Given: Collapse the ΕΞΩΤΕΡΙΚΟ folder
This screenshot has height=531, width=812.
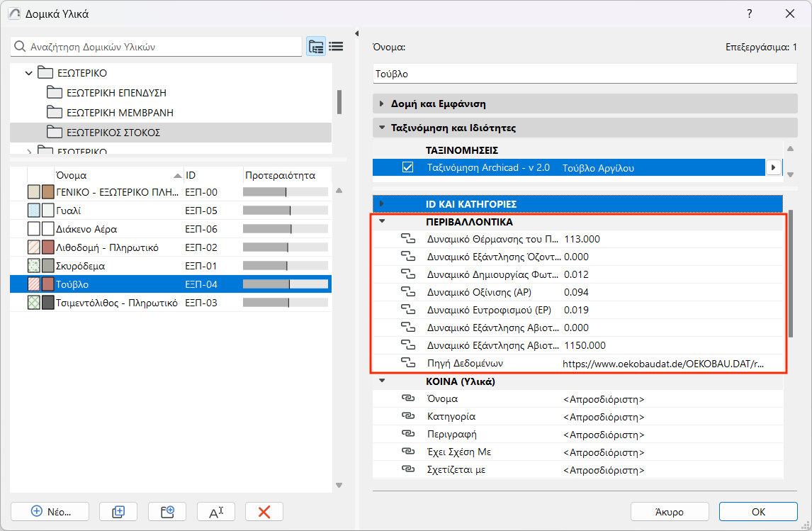Looking at the screenshot, I should pyautogui.click(x=28, y=73).
